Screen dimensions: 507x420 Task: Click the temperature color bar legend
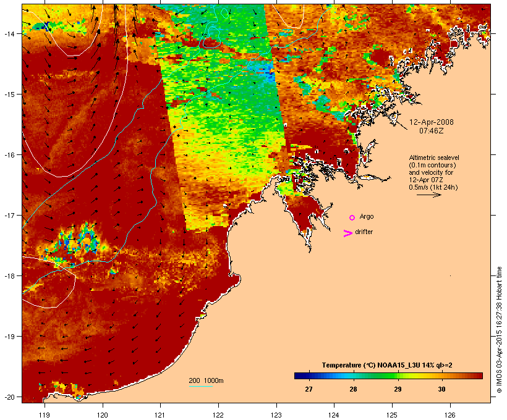pyautogui.click(x=388, y=376)
